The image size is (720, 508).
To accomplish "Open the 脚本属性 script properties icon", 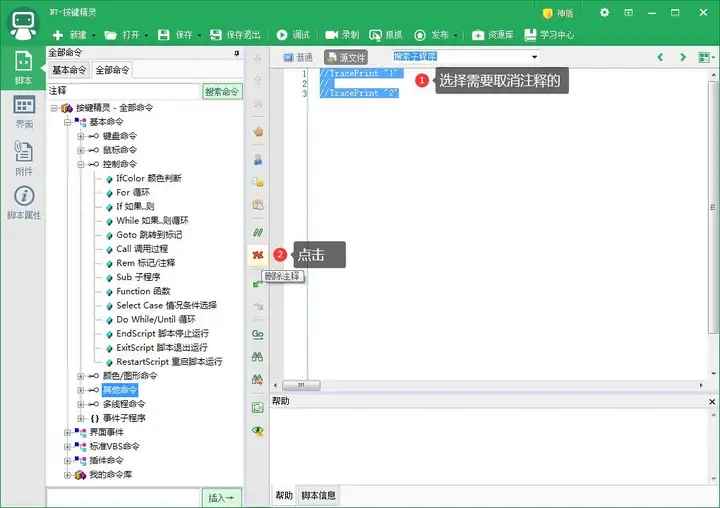I will coord(24,202).
